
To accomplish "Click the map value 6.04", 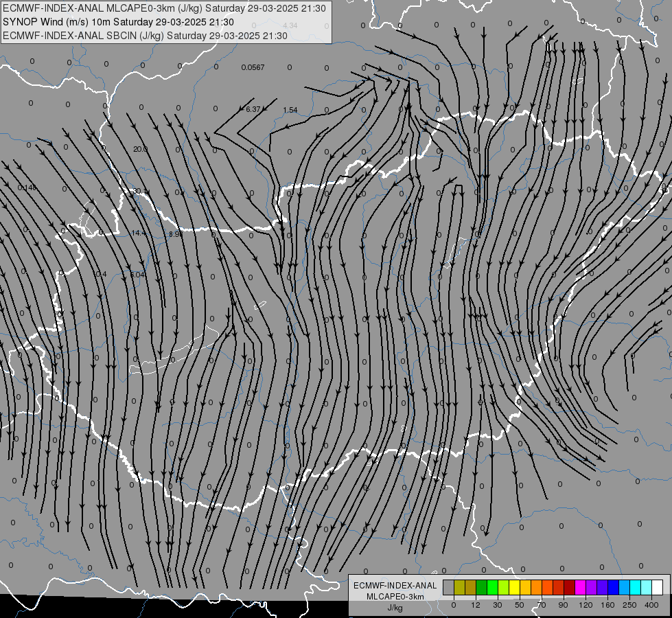I will point(137,275).
